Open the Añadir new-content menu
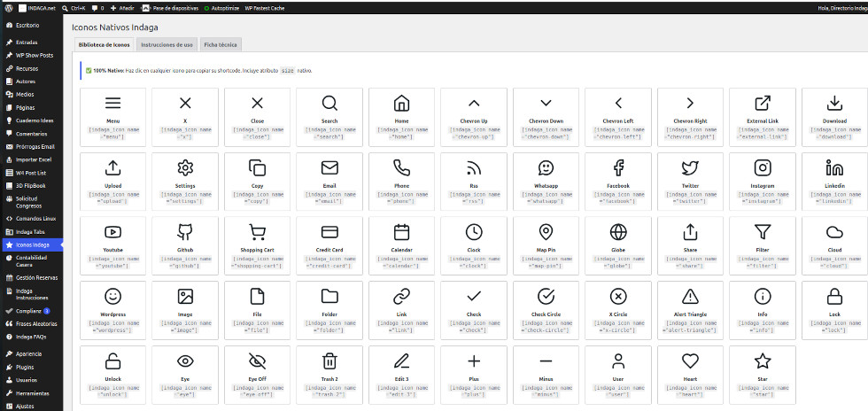The width and height of the screenshot is (868, 411). tap(123, 8)
